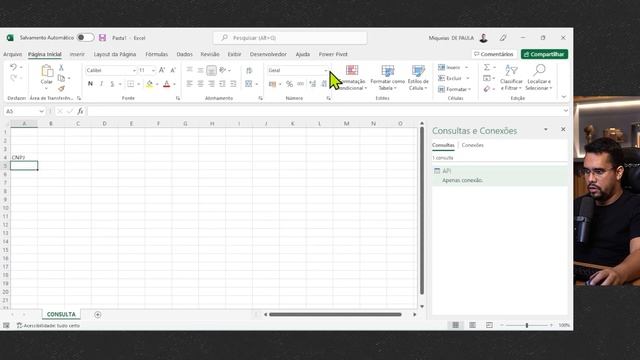Decrease font size with smaller A icon
640x360 pixels.
173,70
